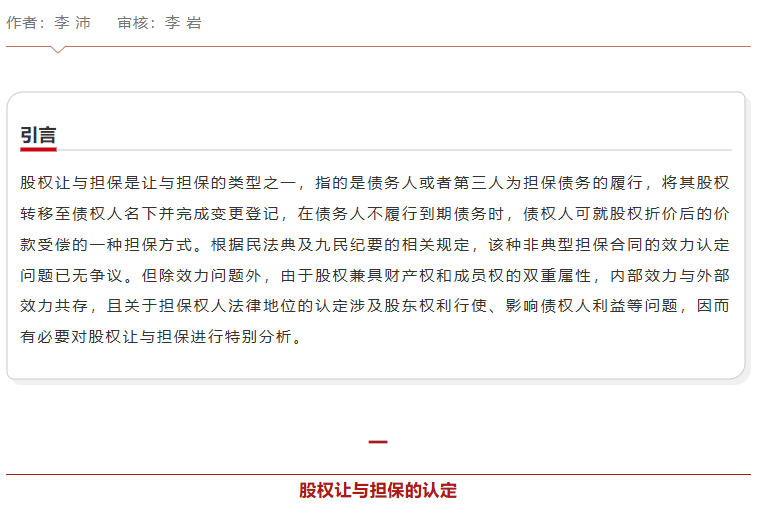Click the red underline beneath 引言

tap(38, 150)
